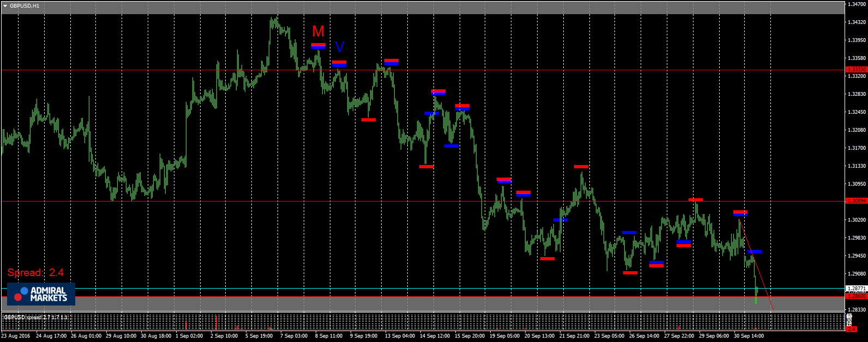
Task: Click the red 2.4 indicator value tag
Action: [x=851, y=329]
